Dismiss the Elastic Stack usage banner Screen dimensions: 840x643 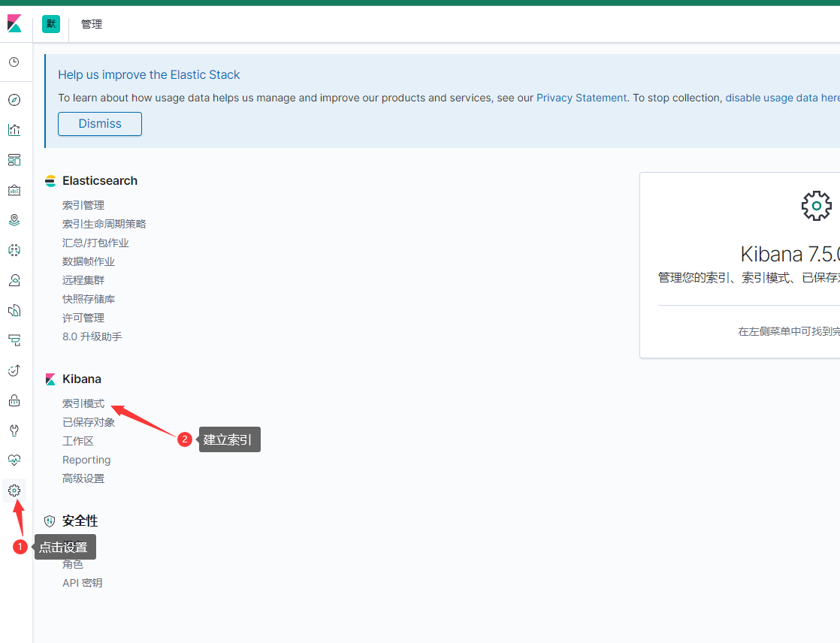tap(100, 124)
